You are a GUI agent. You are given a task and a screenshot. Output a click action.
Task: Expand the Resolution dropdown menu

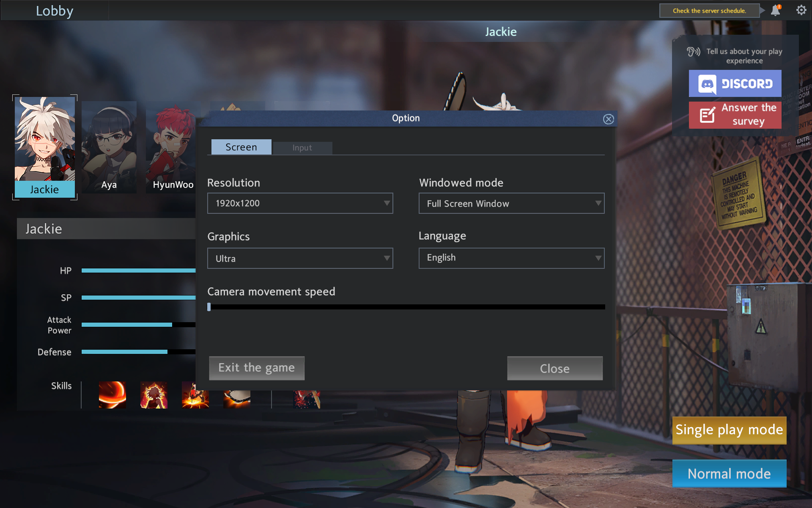click(x=300, y=203)
